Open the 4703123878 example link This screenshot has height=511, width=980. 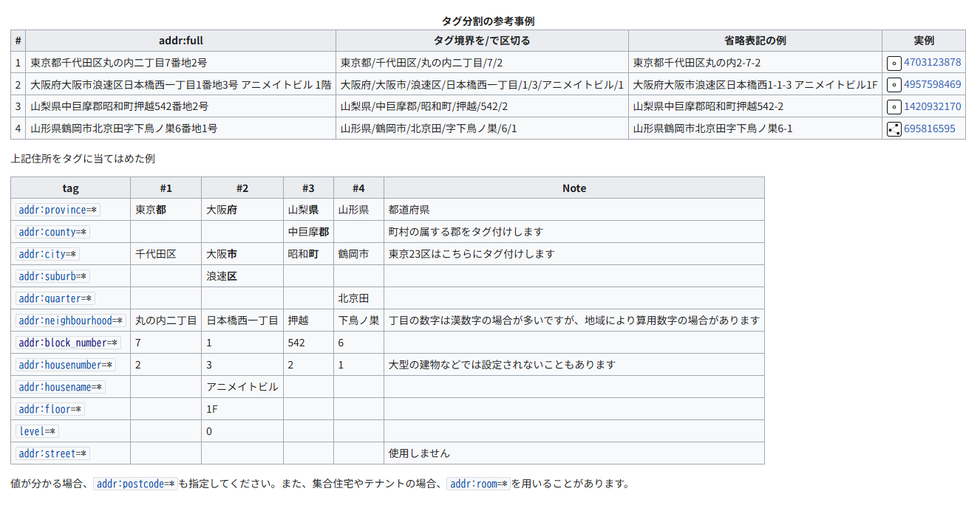coord(933,63)
